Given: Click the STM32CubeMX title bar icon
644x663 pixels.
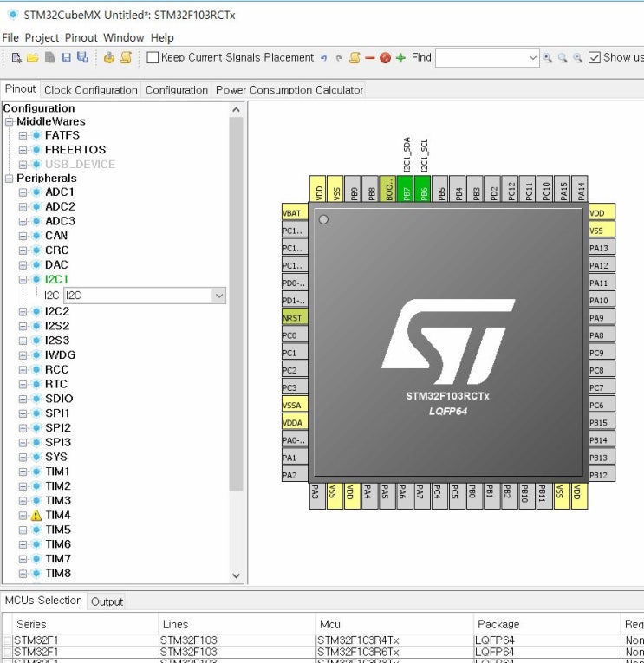Looking at the screenshot, I should click(x=13, y=15).
